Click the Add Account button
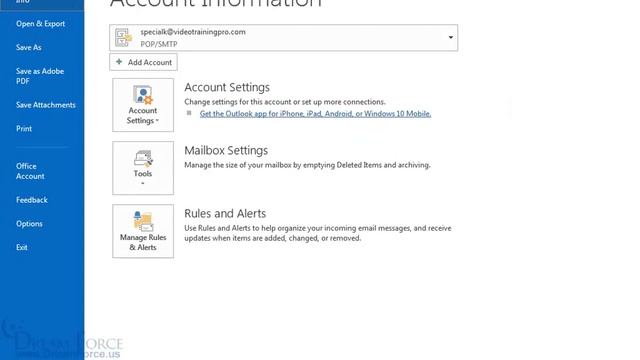The image size is (640, 360). (143, 62)
